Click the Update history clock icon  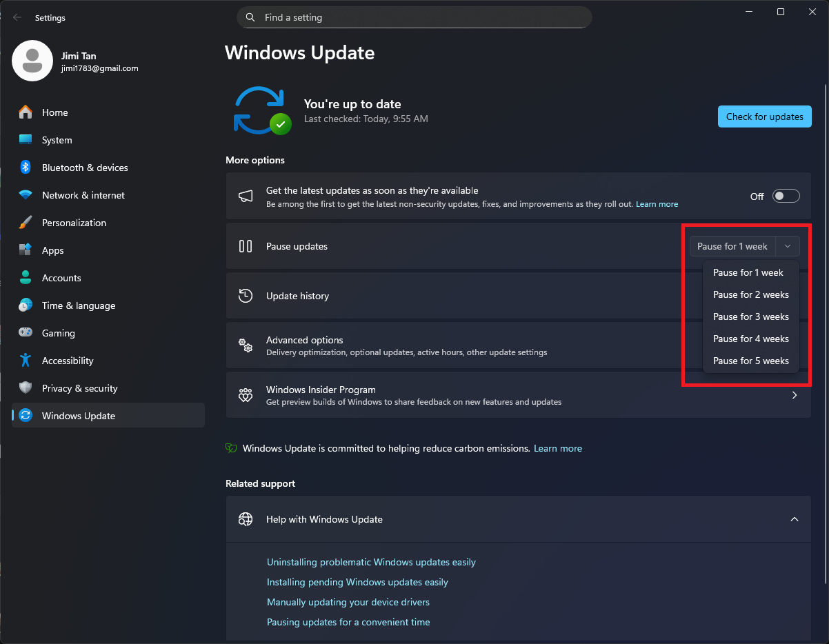point(246,296)
